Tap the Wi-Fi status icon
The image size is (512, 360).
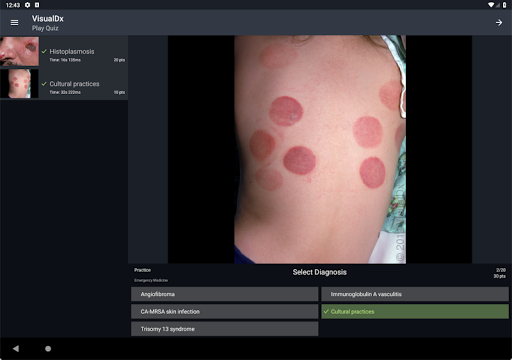(491, 5)
